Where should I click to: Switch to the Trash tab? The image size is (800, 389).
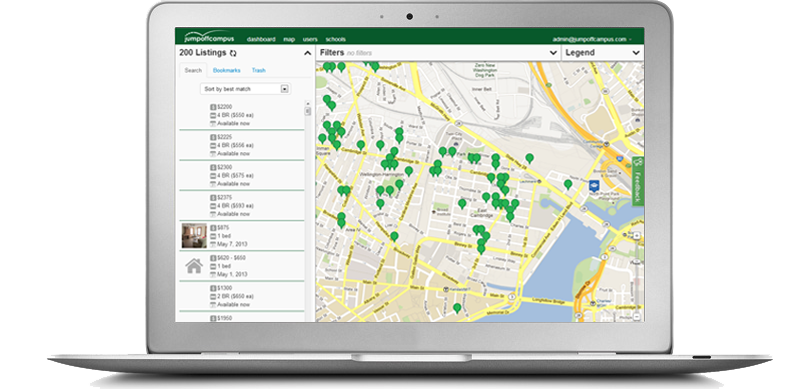tap(259, 70)
